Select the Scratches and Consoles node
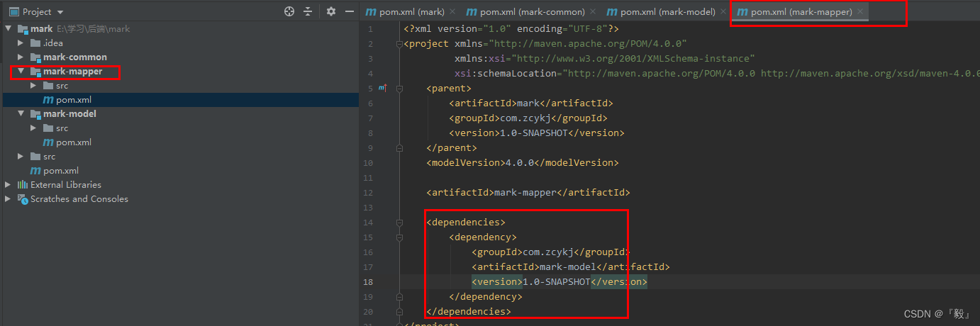 [x=79, y=199]
